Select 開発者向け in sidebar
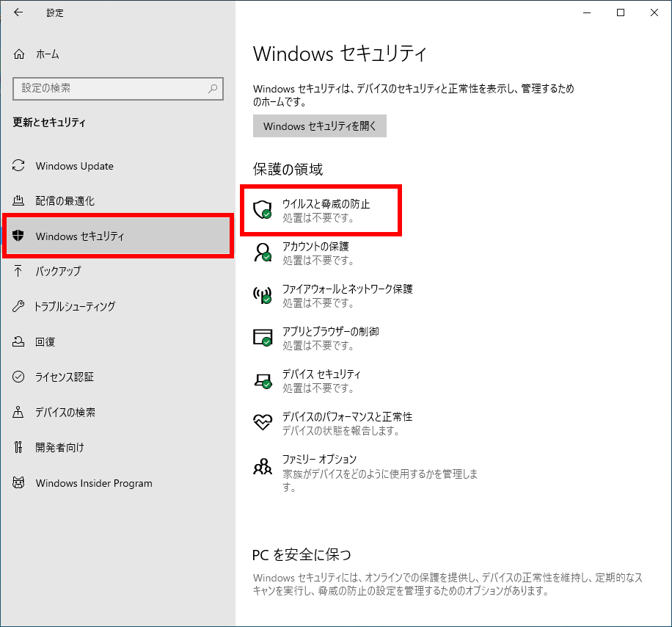Image resolution: width=672 pixels, height=627 pixels. click(118, 447)
